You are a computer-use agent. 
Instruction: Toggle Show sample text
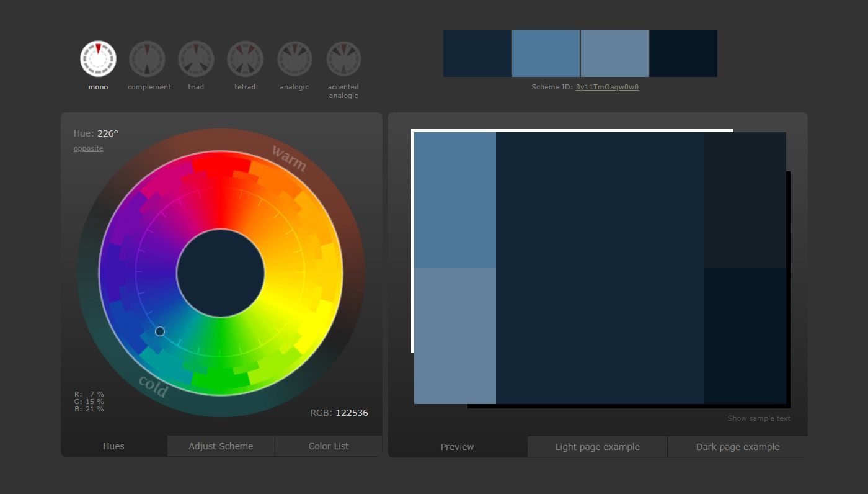click(759, 418)
